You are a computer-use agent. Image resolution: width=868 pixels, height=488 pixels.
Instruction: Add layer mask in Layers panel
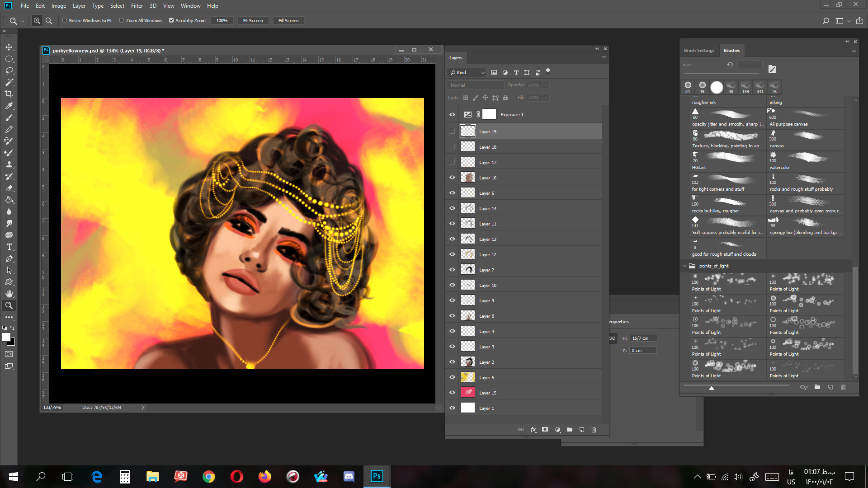(545, 430)
